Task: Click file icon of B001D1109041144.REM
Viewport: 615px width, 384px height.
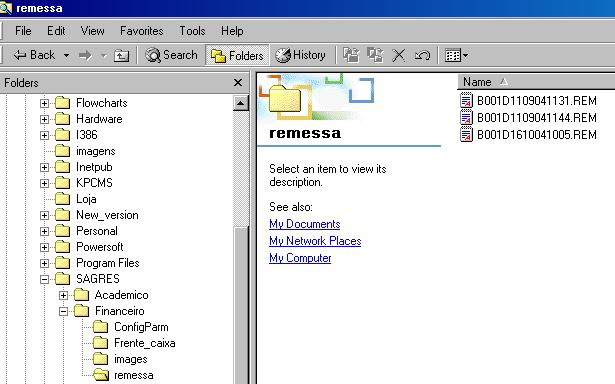Action: click(x=466, y=117)
